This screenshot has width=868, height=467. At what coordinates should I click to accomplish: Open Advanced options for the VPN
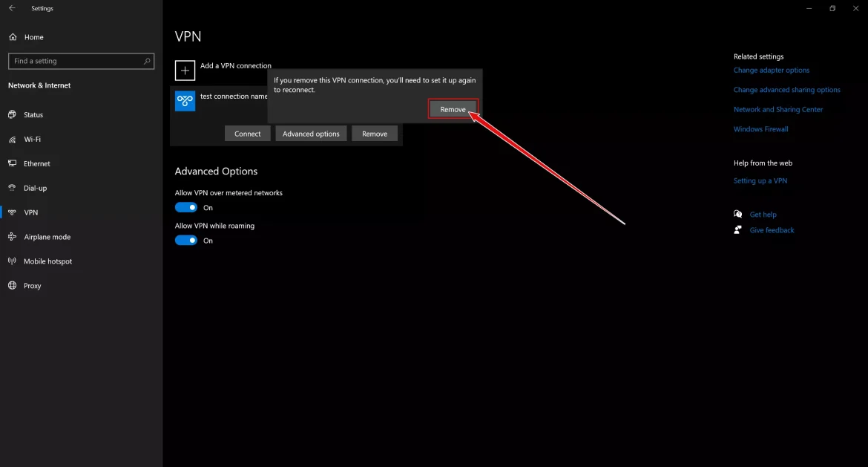(x=311, y=134)
